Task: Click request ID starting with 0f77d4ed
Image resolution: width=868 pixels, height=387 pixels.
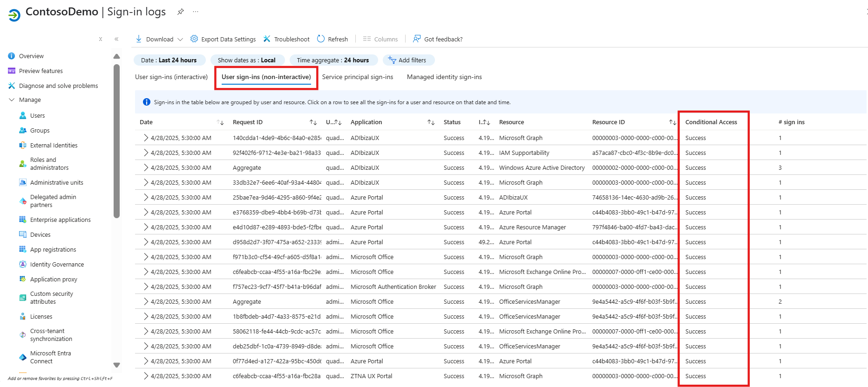Action: coord(277,361)
